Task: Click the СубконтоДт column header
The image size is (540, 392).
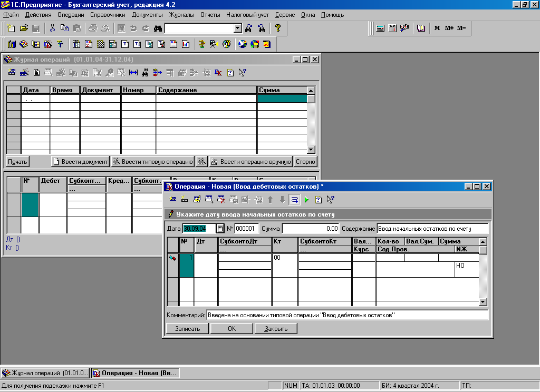Action: coord(245,241)
